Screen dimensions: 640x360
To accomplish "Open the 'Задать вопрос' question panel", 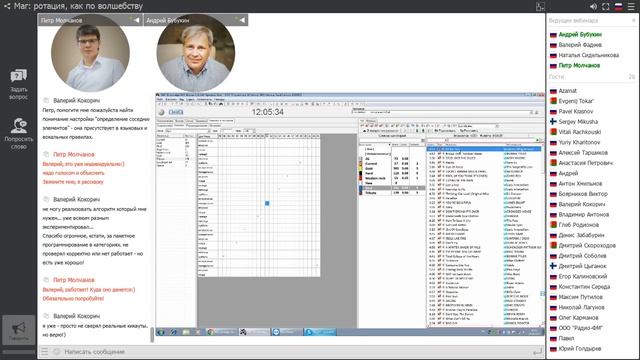I will [18, 84].
